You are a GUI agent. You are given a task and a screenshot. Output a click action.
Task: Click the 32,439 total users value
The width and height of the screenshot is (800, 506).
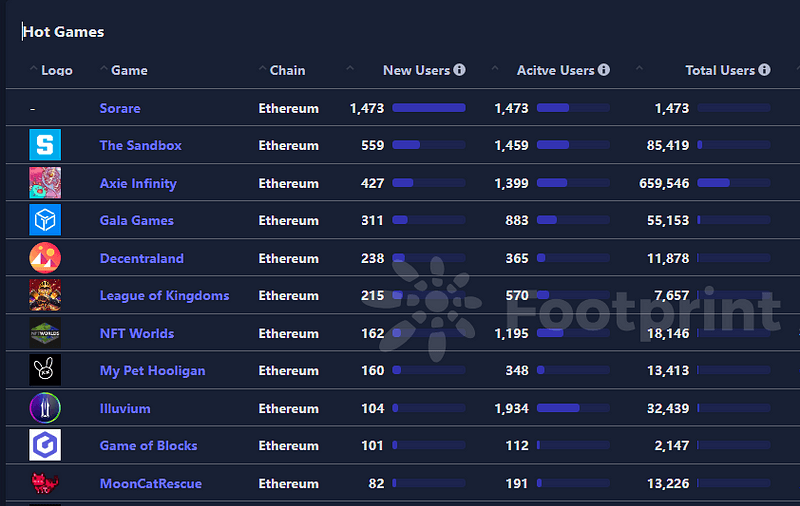click(x=668, y=408)
